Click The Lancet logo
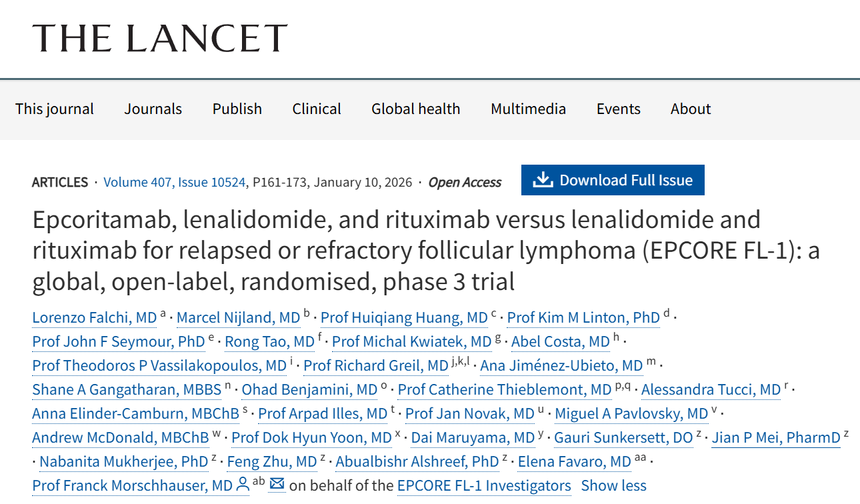This screenshot has width=860, height=504. tap(160, 38)
